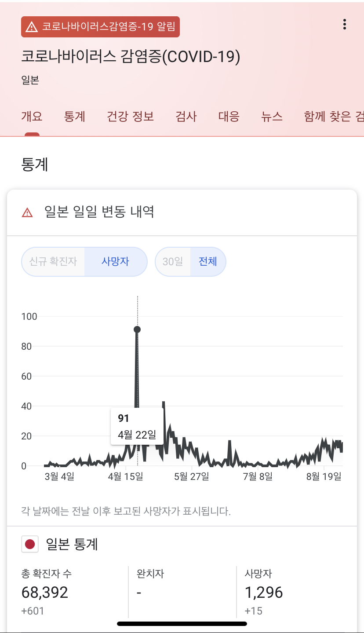Select the 사망자 chart toggle
This screenshot has height=633, width=364.
pyautogui.click(x=115, y=261)
